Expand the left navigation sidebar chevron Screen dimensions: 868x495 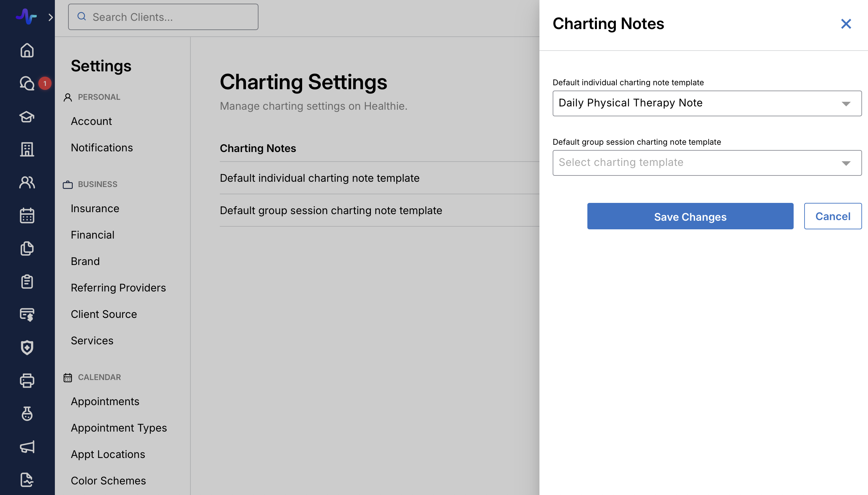coord(51,17)
